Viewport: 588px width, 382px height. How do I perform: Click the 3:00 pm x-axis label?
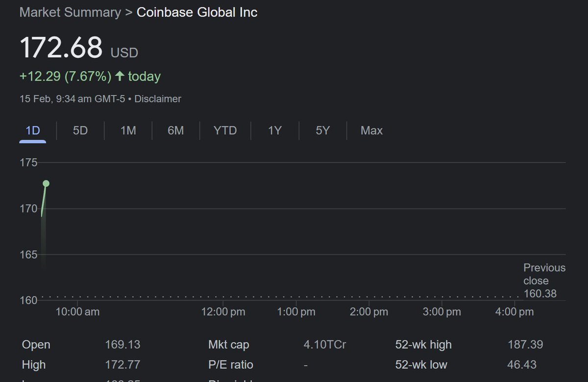click(442, 312)
